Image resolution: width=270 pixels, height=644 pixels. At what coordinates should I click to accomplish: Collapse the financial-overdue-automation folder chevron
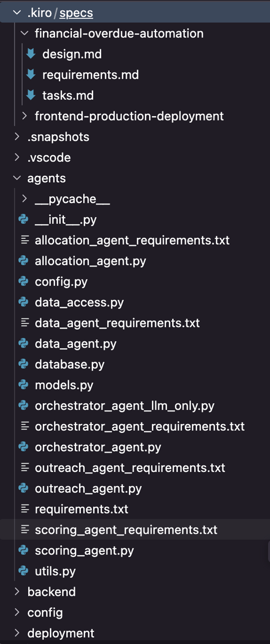tap(25, 33)
